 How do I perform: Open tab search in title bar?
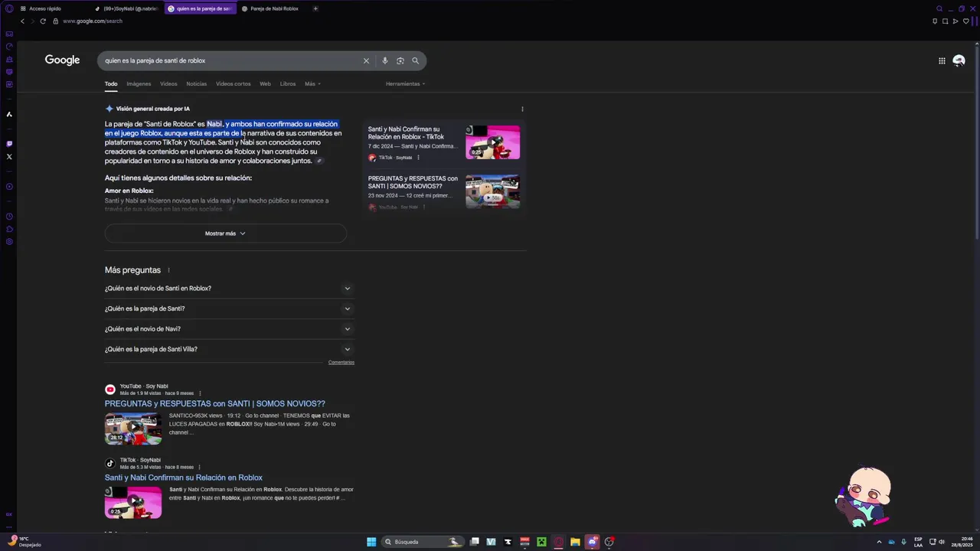939,8
